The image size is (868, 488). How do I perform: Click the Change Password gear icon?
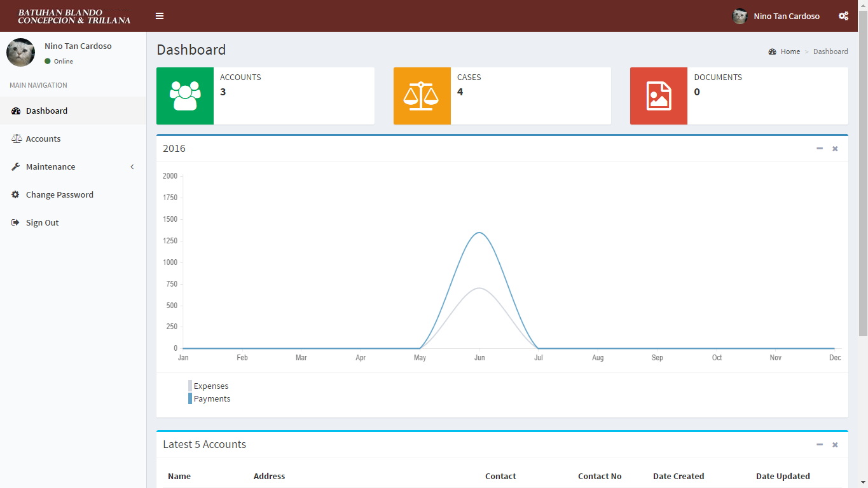16,194
